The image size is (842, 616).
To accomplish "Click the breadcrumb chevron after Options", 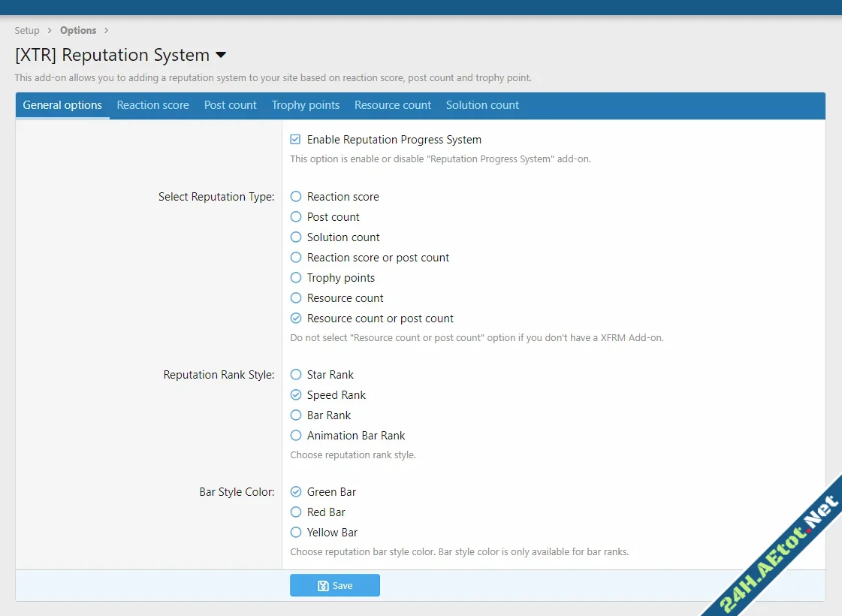I will pos(106,30).
